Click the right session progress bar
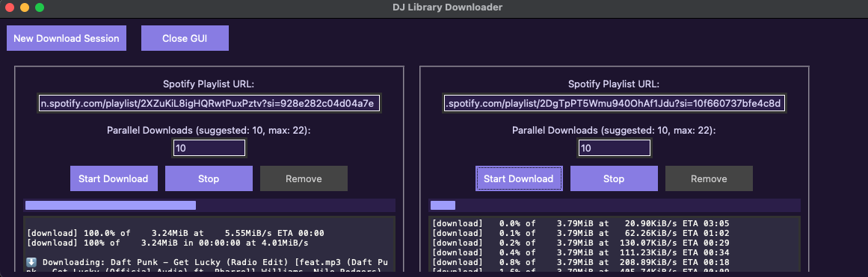 click(x=615, y=205)
